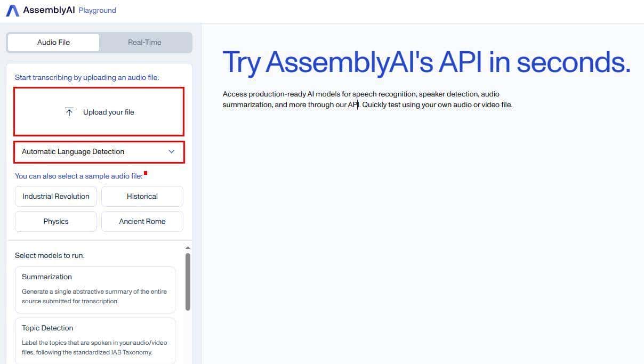Enable the Summarization model card
Viewport: 644px width, 364px height.
tap(95, 290)
